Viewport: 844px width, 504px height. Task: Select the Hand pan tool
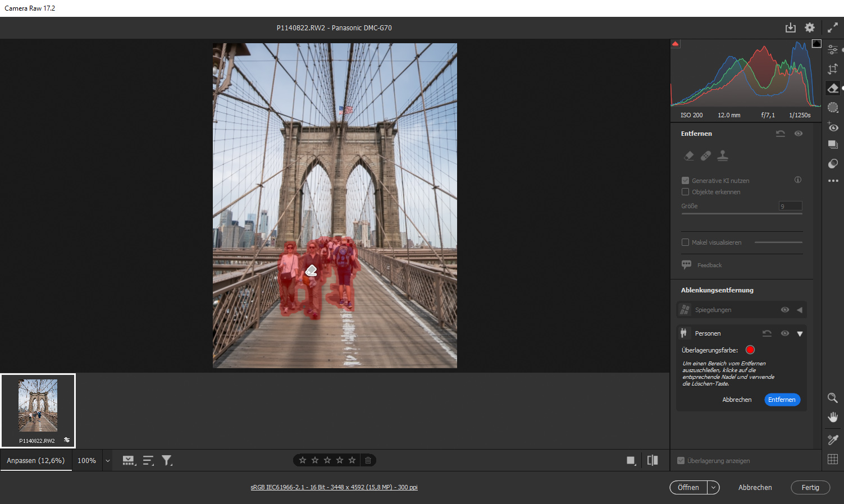833,417
